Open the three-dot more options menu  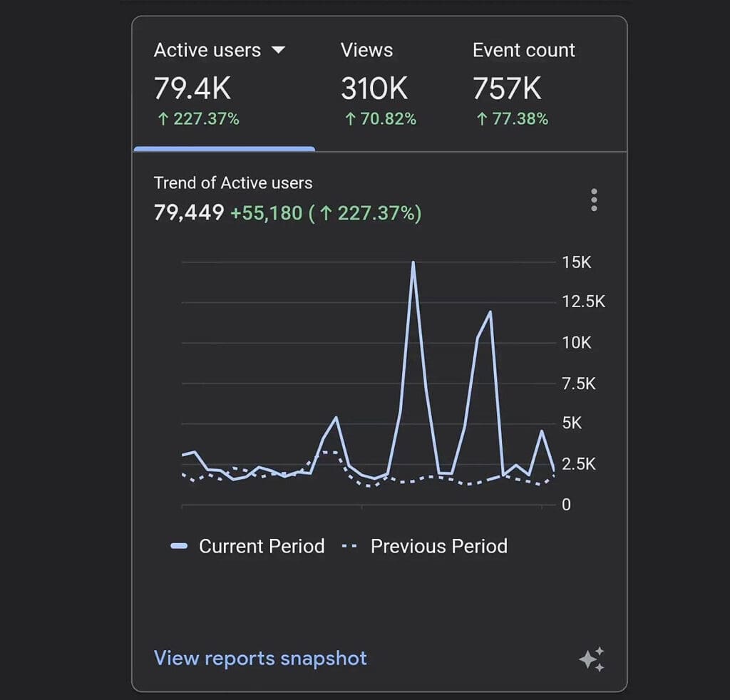click(594, 200)
